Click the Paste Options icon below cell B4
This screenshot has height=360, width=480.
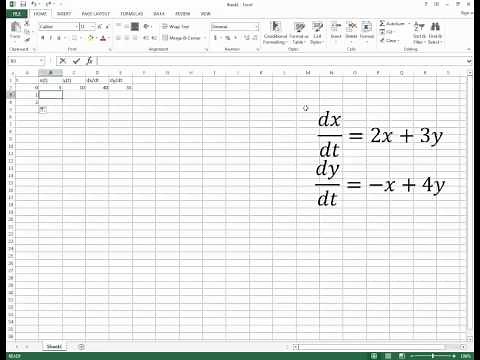pos(43,109)
